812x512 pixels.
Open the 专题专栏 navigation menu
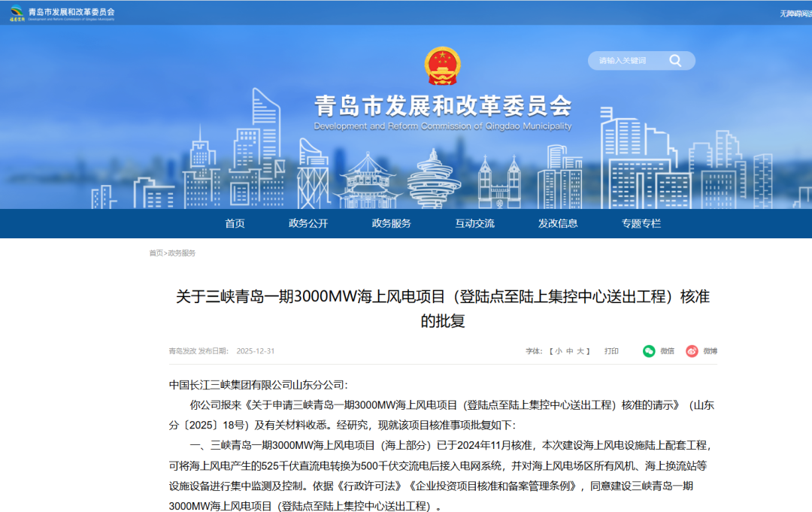pos(641,223)
